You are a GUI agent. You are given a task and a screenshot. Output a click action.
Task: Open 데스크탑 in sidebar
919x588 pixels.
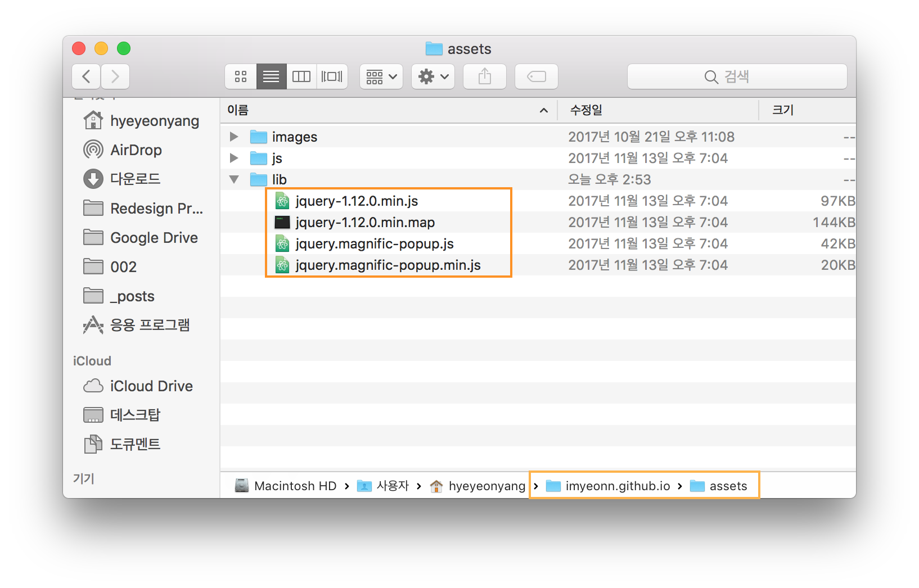pos(122,415)
